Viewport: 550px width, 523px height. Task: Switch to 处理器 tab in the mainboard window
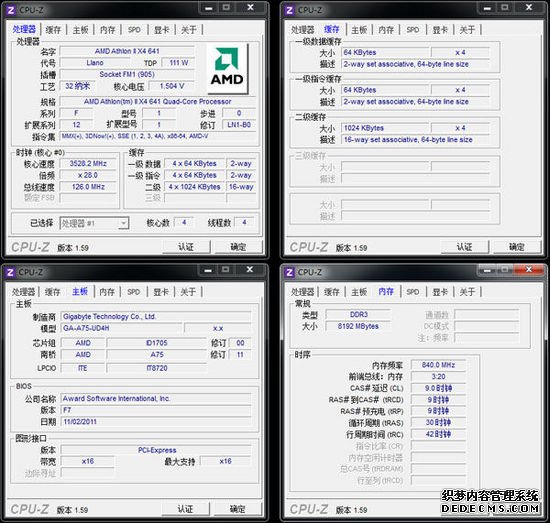(x=24, y=292)
